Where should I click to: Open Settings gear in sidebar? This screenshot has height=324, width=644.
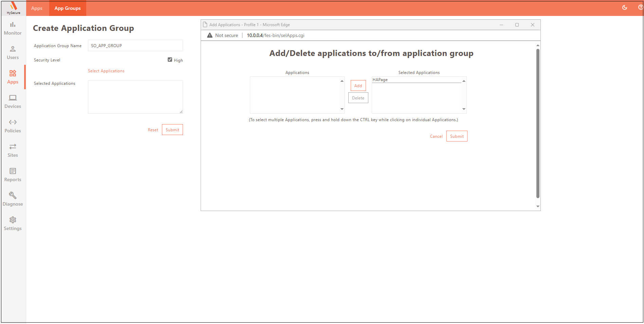pyautogui.click(x=13, y=224)
